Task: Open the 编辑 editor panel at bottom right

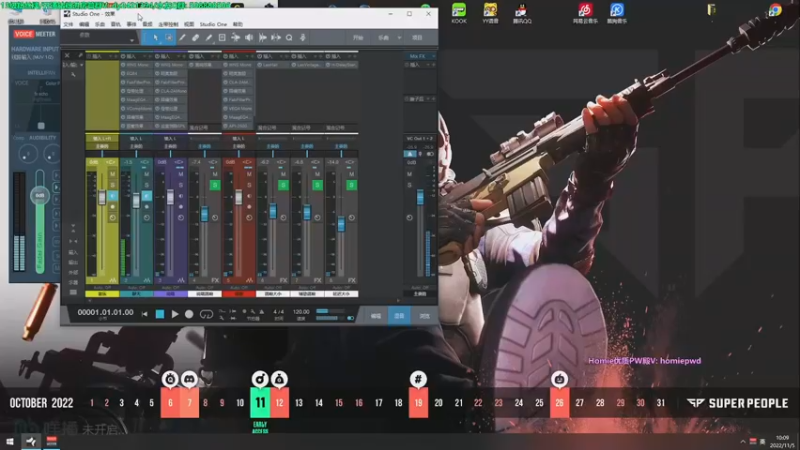Action: pyautogui.click(x=376, y=316)
